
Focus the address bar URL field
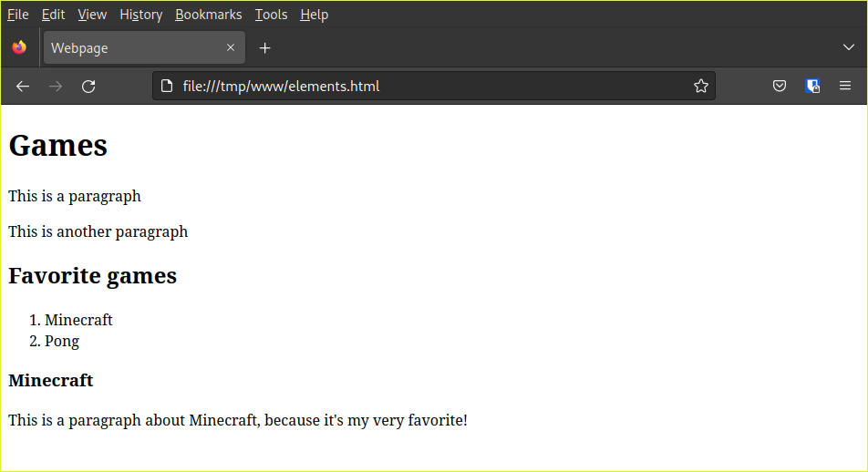coord(434,86)
